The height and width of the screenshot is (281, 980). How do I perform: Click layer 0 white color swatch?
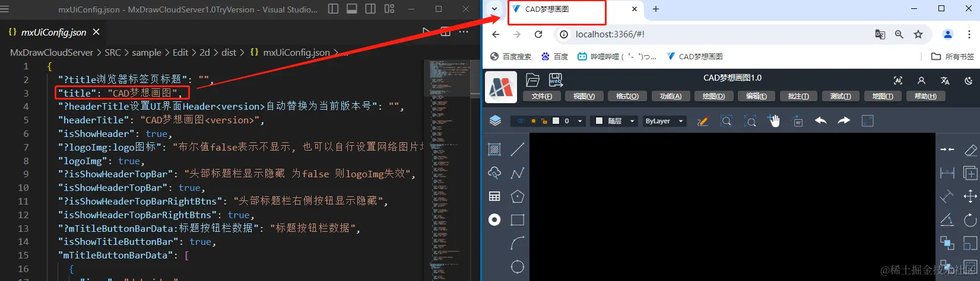pos(556,121)
